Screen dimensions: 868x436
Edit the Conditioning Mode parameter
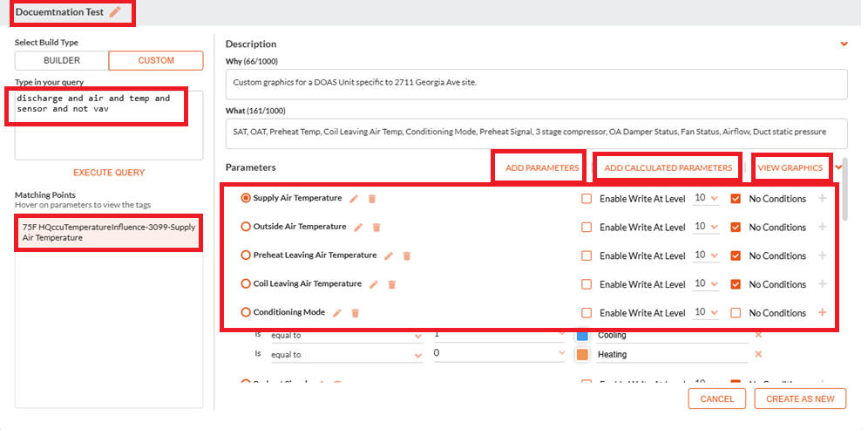[x=336, y=313]
